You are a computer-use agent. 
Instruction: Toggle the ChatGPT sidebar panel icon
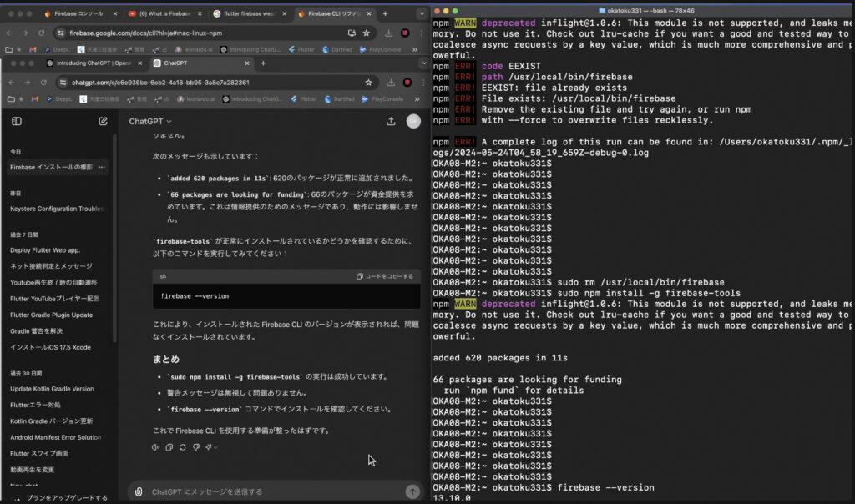pos(16,121)
